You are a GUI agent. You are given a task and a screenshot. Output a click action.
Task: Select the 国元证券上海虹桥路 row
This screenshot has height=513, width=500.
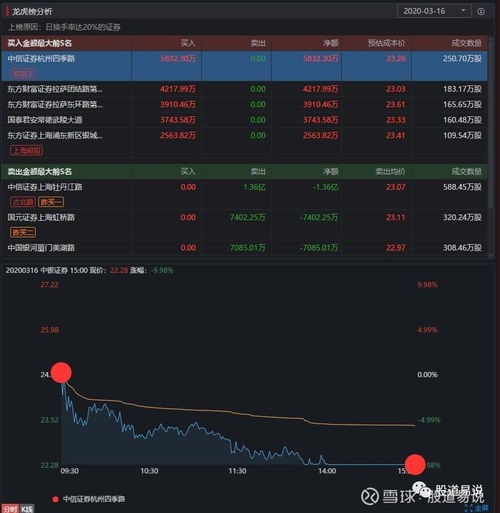point(244,224)
